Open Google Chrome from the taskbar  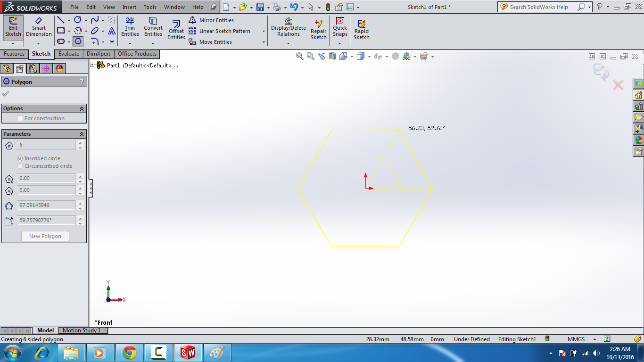tap(130, 353)
